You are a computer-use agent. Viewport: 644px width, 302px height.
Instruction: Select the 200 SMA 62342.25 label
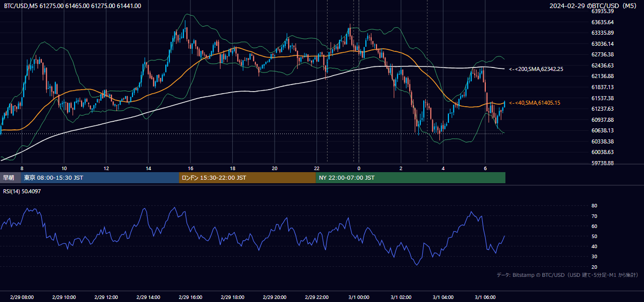click(x=536, y=69)
